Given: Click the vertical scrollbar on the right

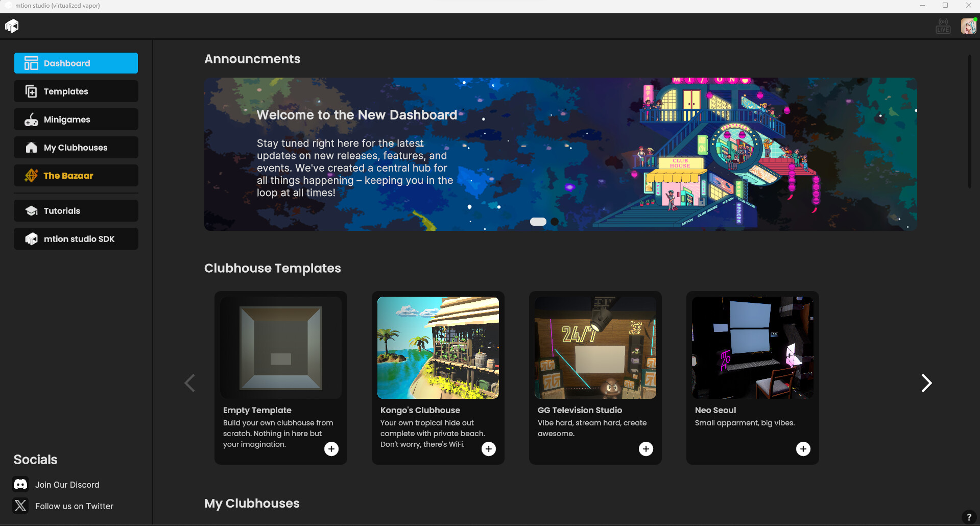Looking at the screenshot, I should click(x=969, y=123).
